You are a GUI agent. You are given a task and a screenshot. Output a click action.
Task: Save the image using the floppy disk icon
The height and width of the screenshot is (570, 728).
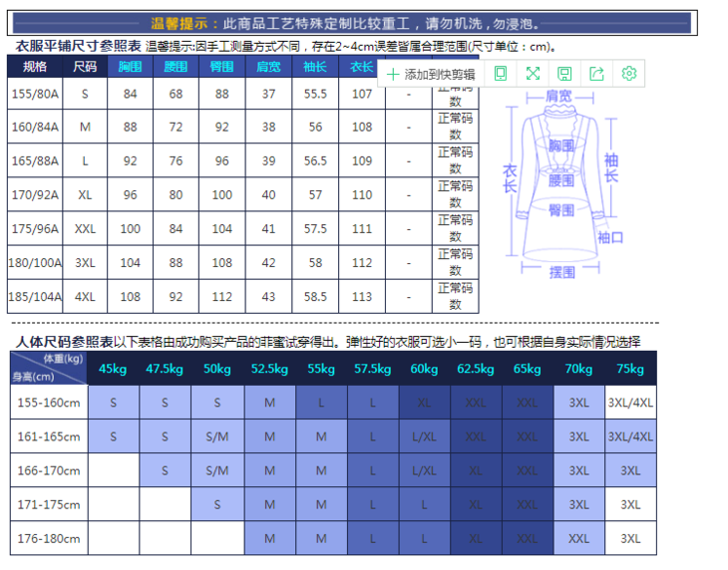564,74
